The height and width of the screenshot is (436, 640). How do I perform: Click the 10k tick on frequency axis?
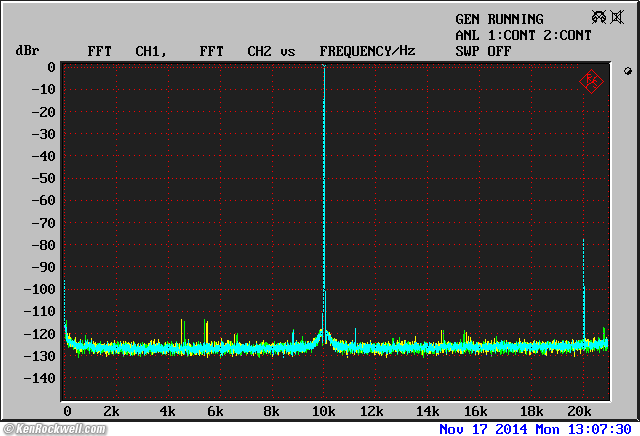pyautogui.click(x=323, y=412)
